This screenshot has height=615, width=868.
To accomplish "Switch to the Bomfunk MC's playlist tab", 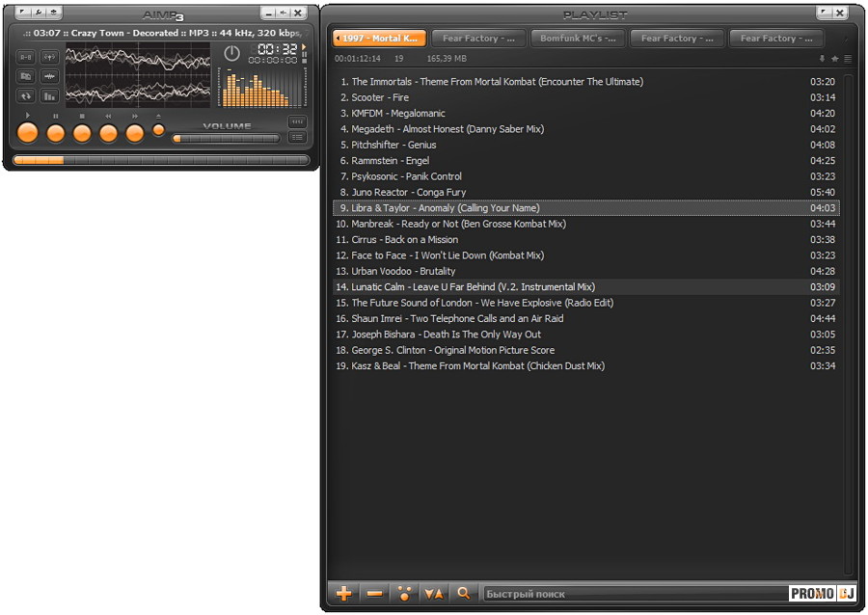I will pos(579,39).
